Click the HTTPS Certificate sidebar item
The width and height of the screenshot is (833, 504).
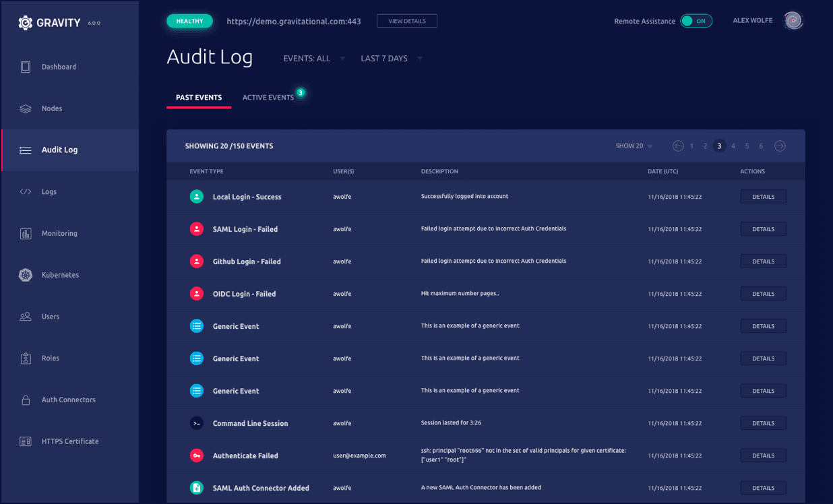coord(69,441)
